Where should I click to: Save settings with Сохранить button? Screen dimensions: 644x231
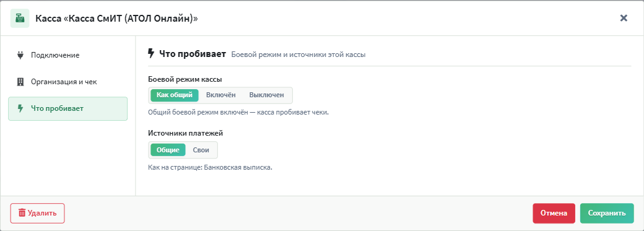607,213
